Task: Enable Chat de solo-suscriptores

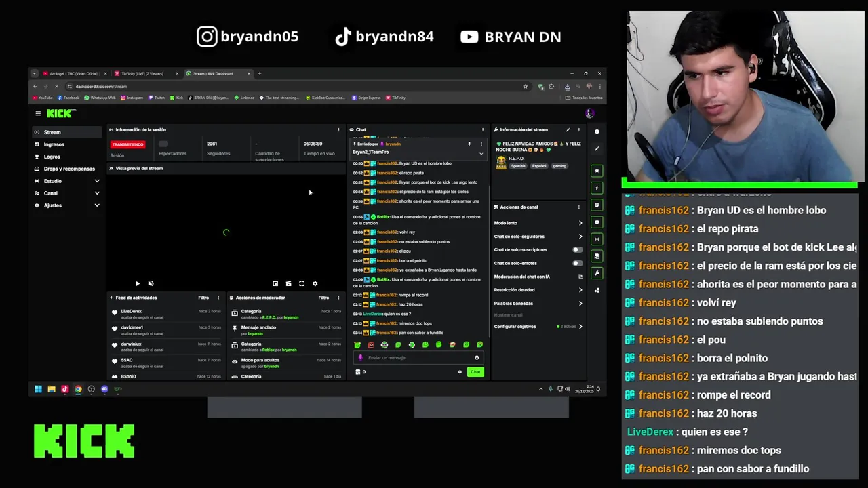Action: 577,249
